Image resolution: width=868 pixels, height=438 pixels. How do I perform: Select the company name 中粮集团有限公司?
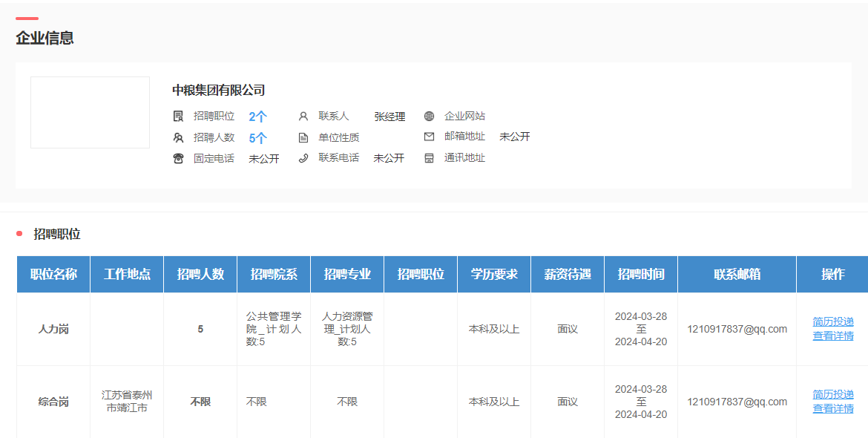click(218, 90)
